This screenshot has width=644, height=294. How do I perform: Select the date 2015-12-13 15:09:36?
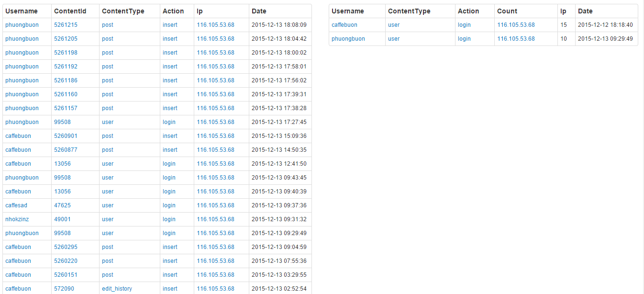coord(279,136)
